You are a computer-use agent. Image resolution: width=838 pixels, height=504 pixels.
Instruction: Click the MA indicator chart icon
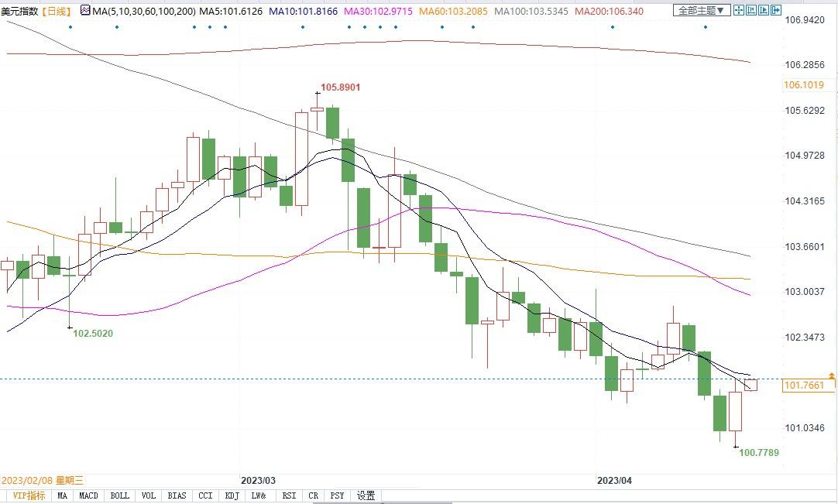click(x=85, y=10)
